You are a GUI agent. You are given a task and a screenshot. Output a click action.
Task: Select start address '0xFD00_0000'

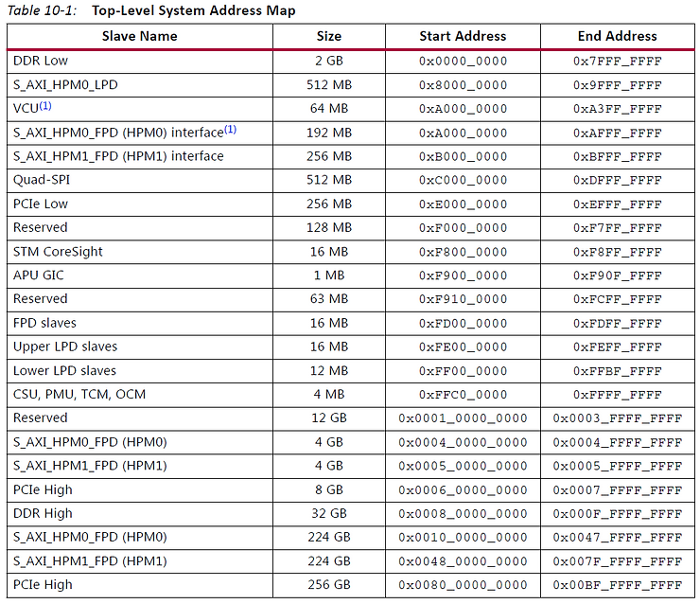click(x=463, y=324)
